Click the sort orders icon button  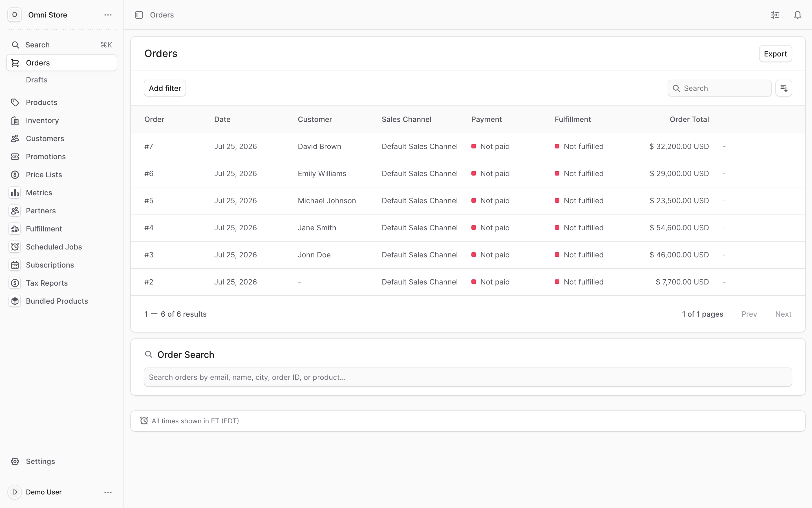coord(784,88)
